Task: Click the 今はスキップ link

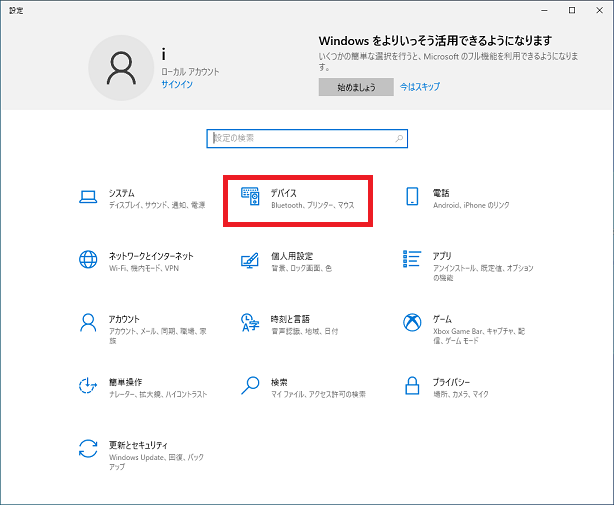Action: pos(420,87)
